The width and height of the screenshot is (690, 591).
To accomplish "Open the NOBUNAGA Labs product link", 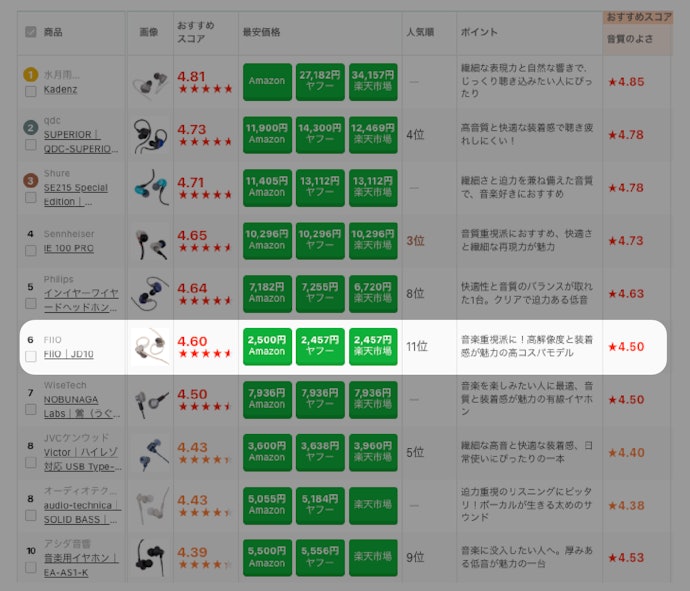I will pos(81,406).
